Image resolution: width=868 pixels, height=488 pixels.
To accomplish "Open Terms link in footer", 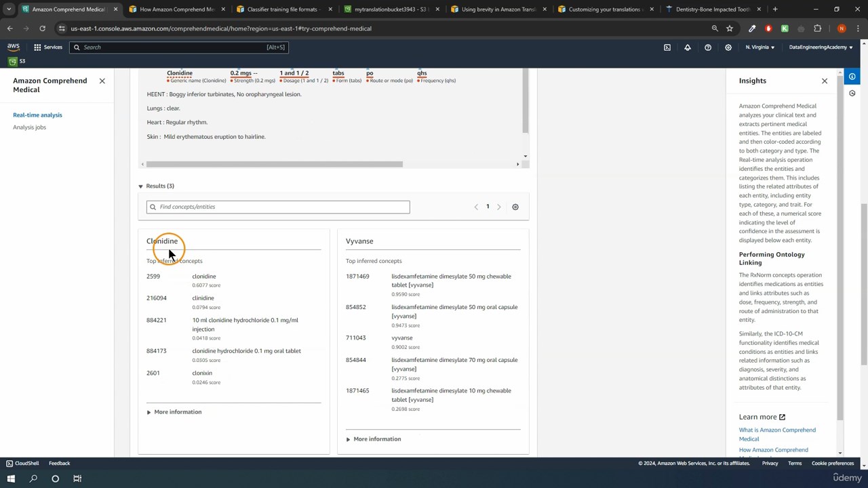I will [795, 464].
